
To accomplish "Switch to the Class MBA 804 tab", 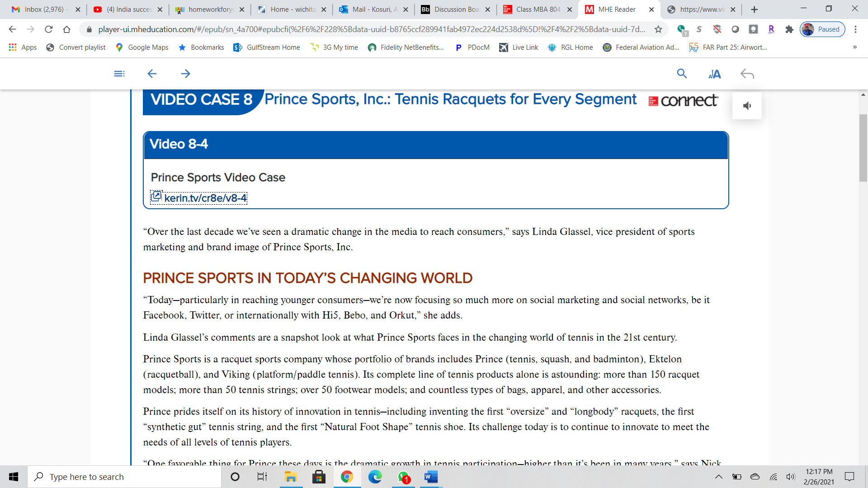I will [x=537, y=9].
